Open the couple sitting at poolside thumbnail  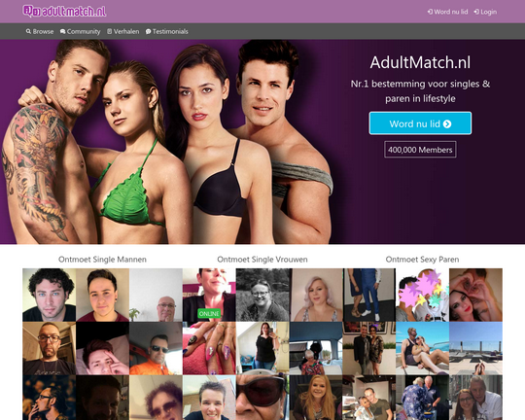click(x=423, y=348)
